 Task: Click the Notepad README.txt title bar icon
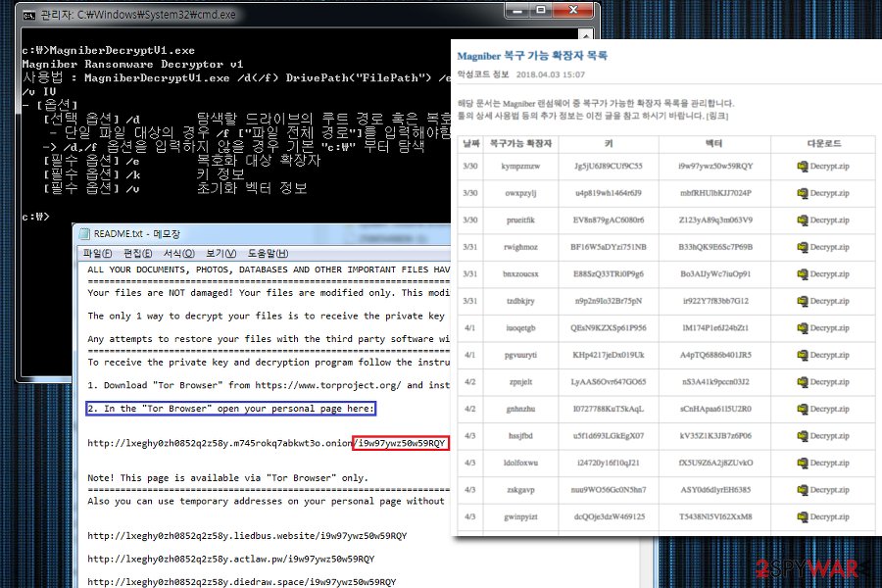pyautogui.click(x=84, y=233)
